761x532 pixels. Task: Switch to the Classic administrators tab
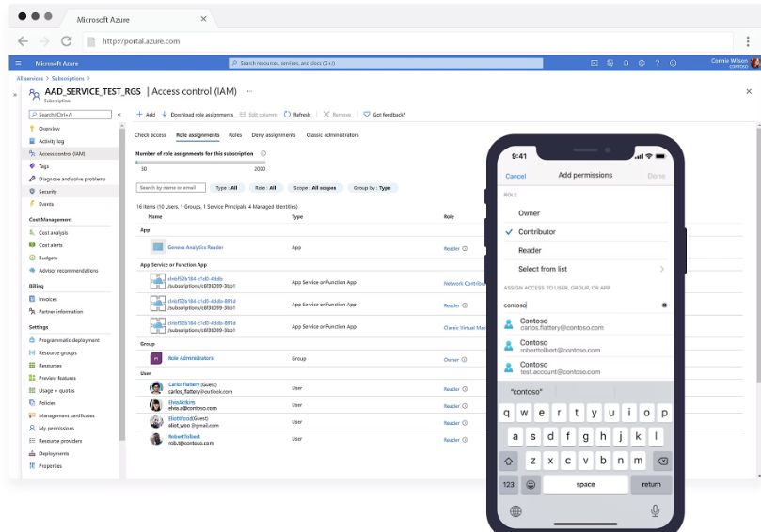[x=332, y=135]
